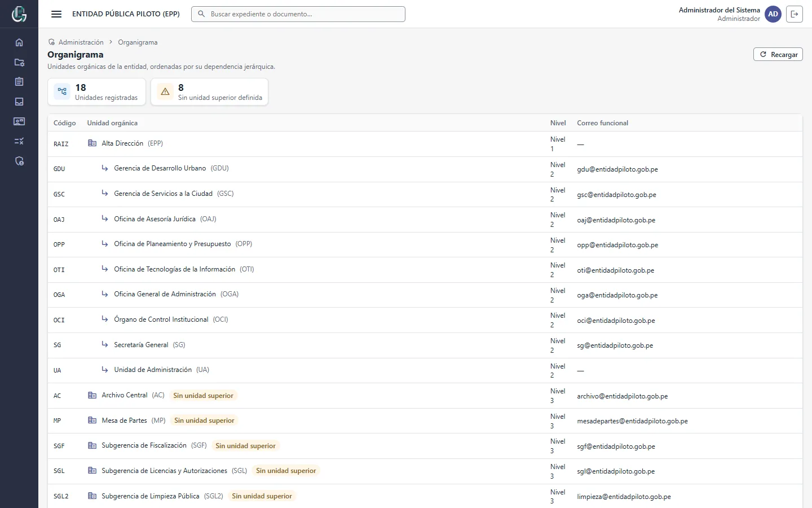The image size is (812, 508).
Task: Click the hierarchy icon in Unidades registradas card
Action: coord(62,91)
